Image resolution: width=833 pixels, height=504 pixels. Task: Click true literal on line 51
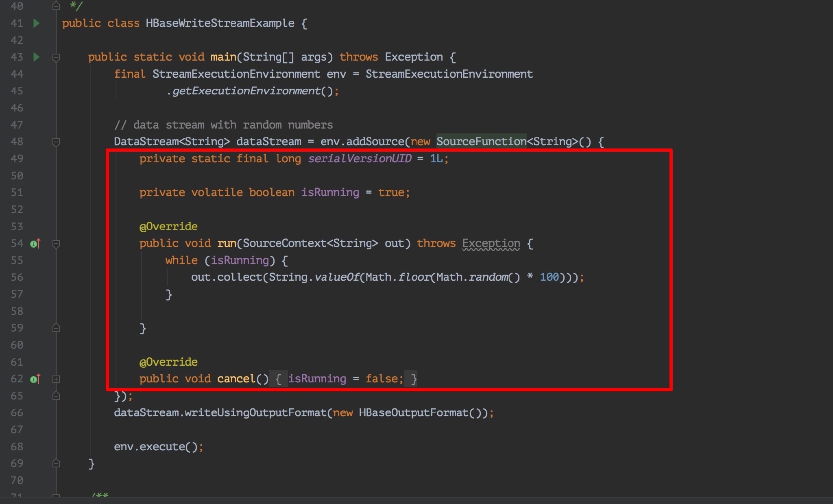(x=391, y=192)
